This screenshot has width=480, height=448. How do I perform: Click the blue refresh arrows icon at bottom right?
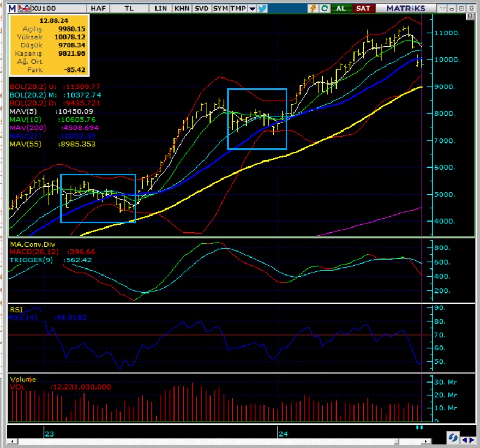452,438
